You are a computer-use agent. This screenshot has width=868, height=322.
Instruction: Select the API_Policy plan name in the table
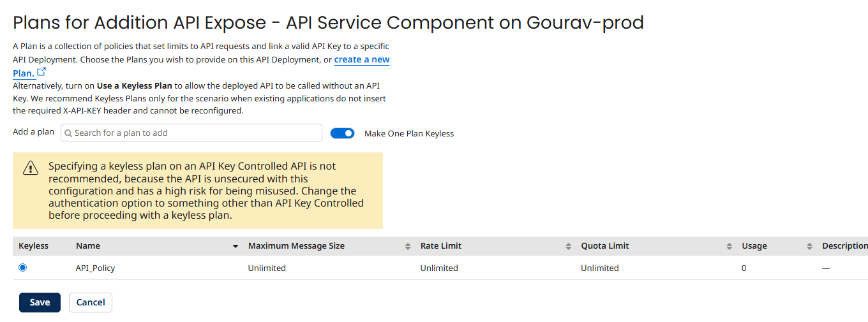95,268
